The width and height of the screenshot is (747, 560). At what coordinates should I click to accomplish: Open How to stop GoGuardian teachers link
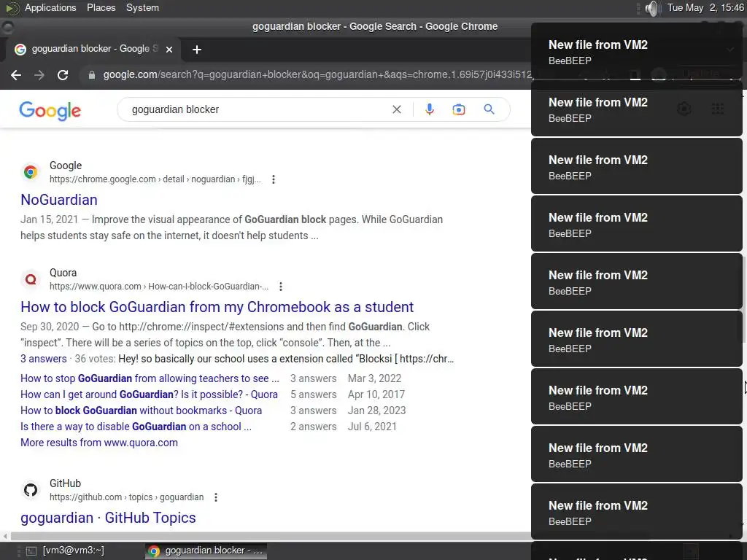click(x=150, y=378)
